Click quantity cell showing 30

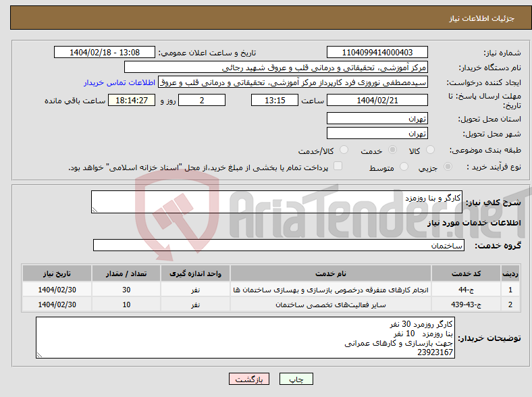coord(126,290)
